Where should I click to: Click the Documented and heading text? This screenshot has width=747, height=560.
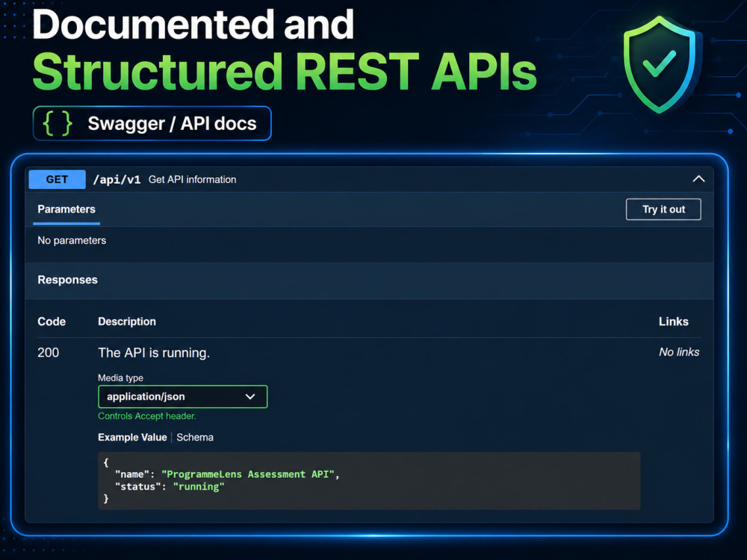193,25
